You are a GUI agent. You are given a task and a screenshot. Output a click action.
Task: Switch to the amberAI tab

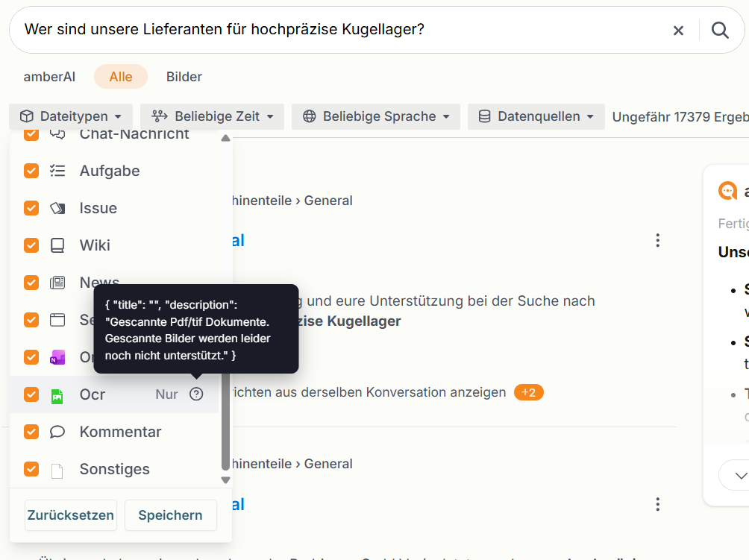tap(50, 77)
